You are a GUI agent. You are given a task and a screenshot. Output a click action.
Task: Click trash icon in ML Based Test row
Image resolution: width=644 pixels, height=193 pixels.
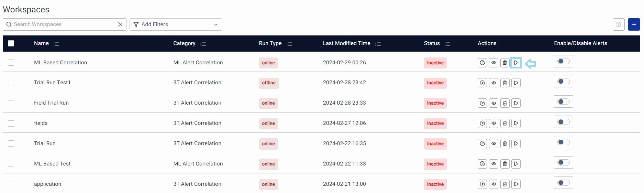pyautogui.click(x=504, y=164)
